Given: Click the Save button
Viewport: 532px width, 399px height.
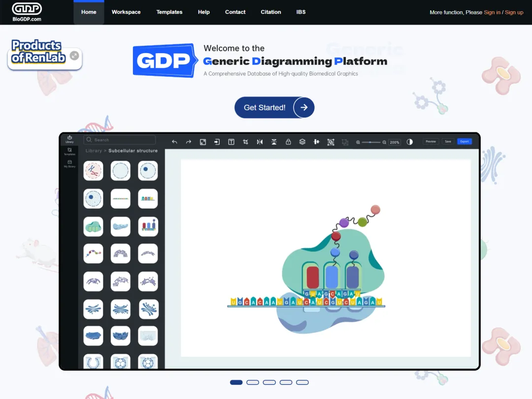Looking at the screenshot, I should 448,141.
